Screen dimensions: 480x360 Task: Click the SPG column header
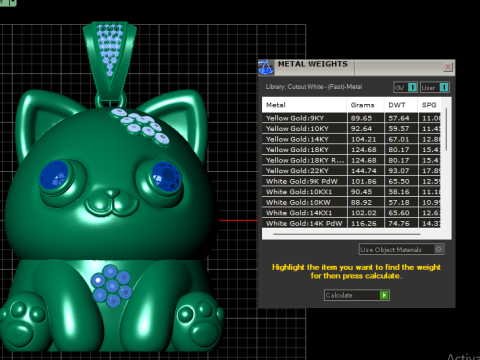(x=429, y=105)
